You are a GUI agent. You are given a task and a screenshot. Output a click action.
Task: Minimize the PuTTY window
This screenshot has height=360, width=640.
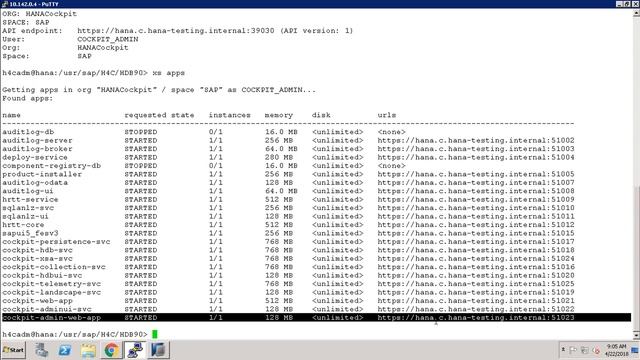619,4
